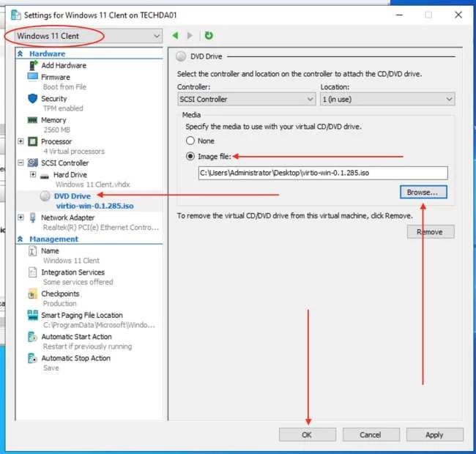Viewport: 476px width, 454px height.
Task: Click the forward navigation arrow
Action: [190, 36]
